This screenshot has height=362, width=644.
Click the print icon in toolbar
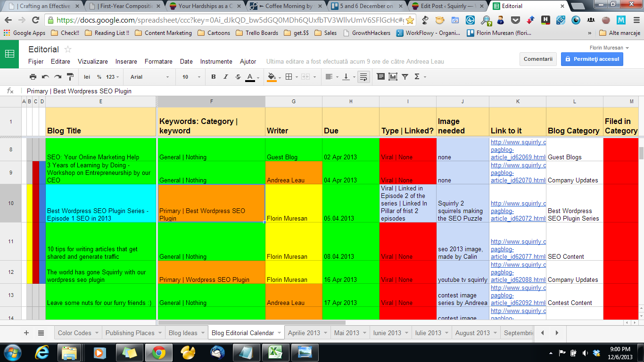[33, 77]
